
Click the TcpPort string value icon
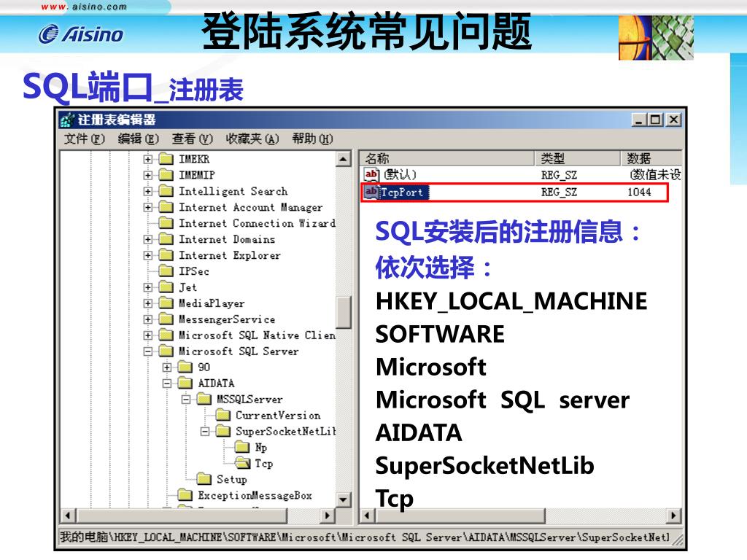pyautogui.click(x=371, y=192)
